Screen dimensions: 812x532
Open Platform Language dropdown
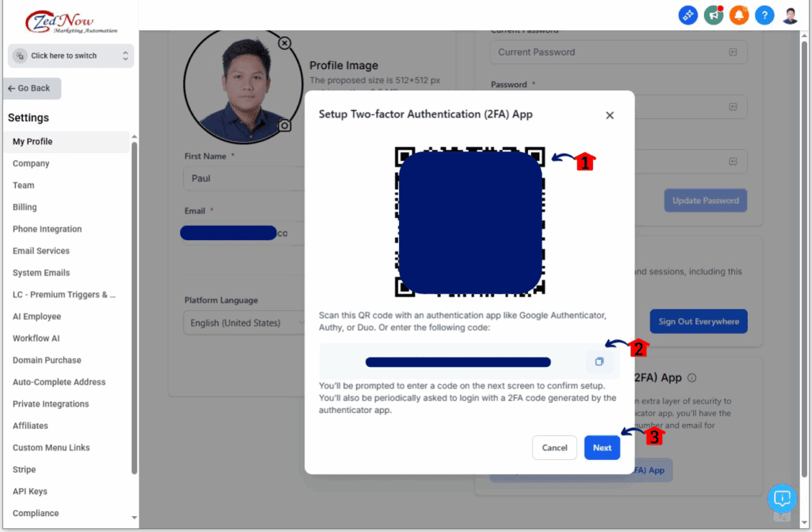coord(245,323)
